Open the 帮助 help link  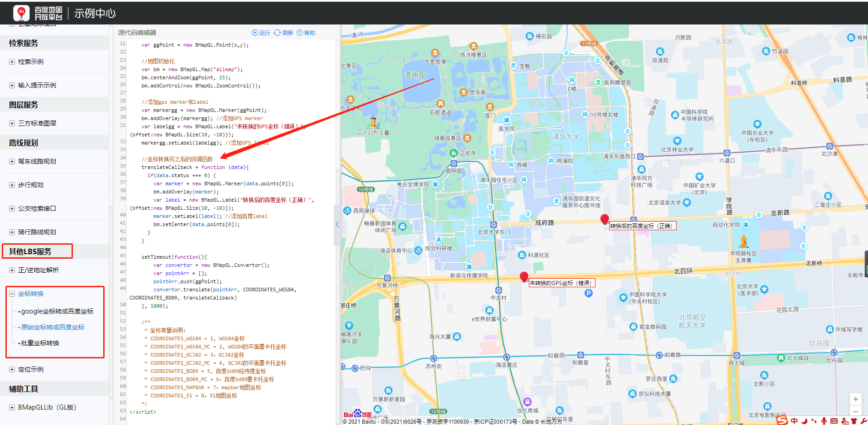[x=306, y=33]
